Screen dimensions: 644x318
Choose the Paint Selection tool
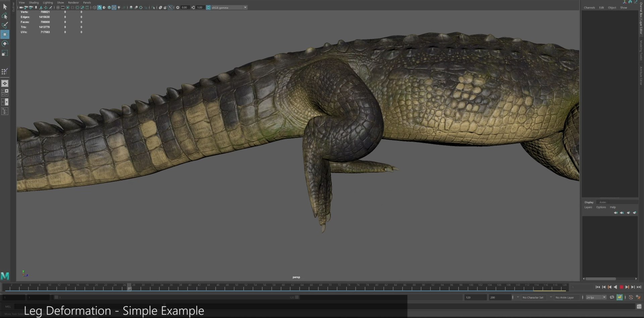click(x=5, y=25)
